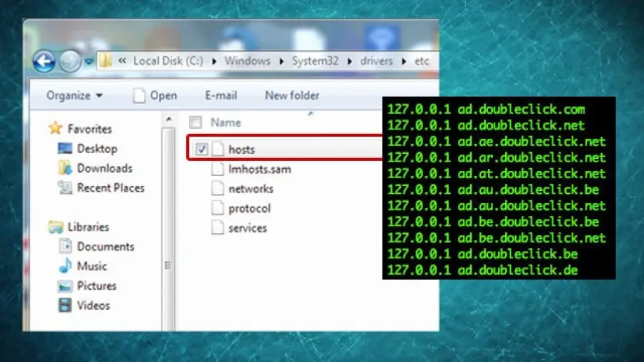644x362 pixels.
Task: Click the Pictures library icon
Action: click(x=65, y=285)
